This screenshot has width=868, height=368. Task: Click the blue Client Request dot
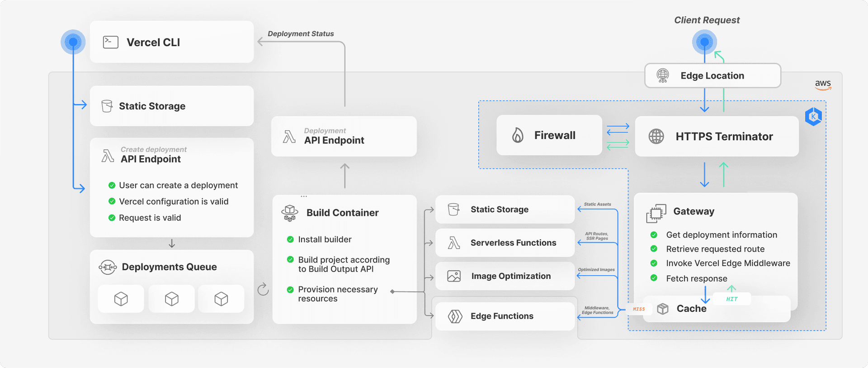click(x=704, y=42)
